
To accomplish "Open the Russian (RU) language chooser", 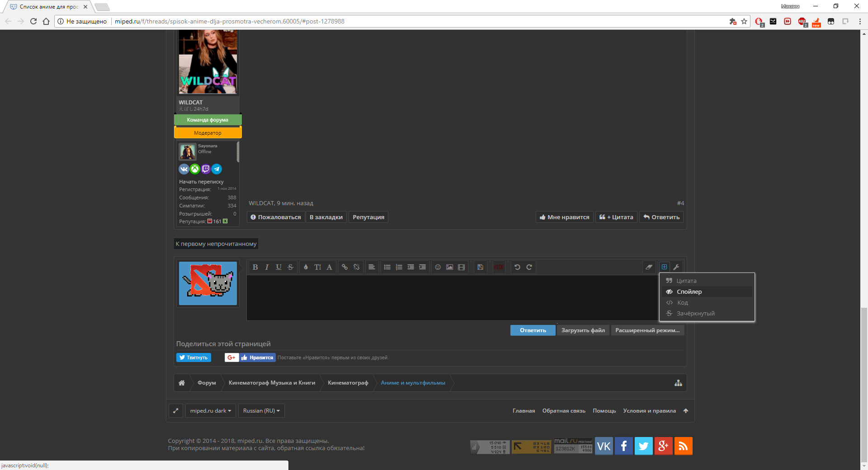I will pyautogui.click(x=261, y=411).
